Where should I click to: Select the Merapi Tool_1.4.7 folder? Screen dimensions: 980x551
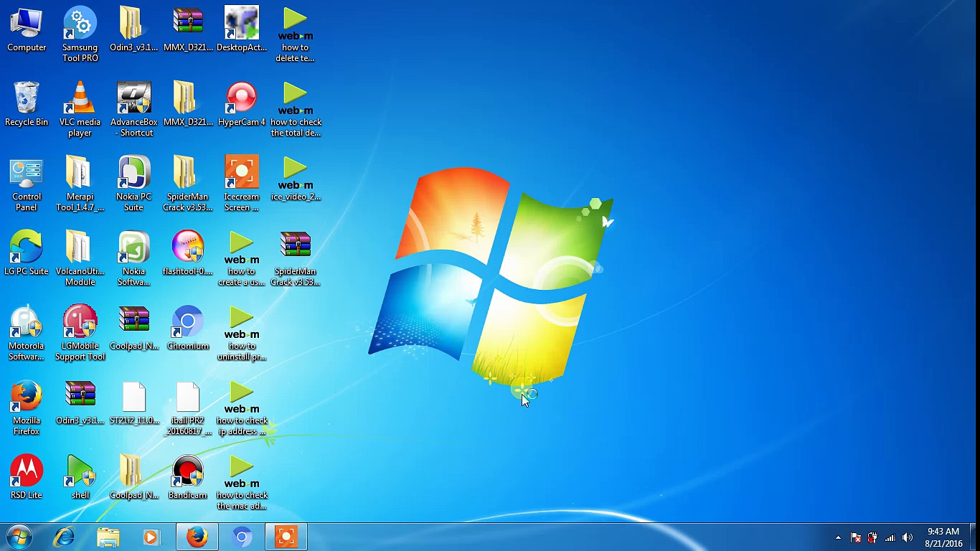(x=80, y=184)
